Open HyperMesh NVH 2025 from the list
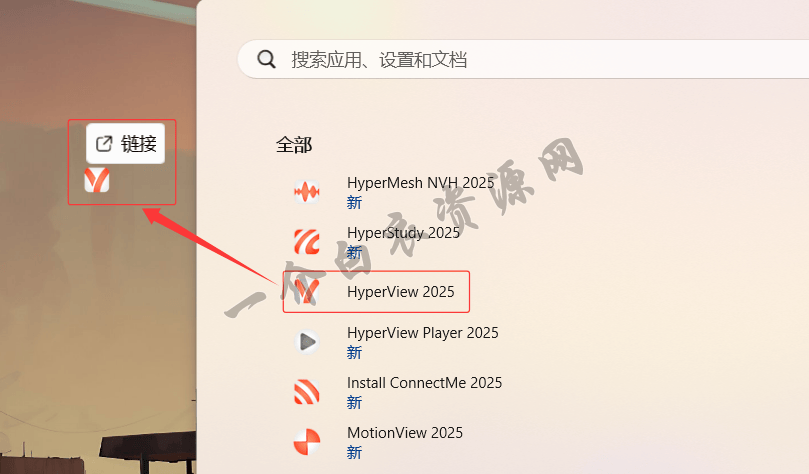809x474 pixels. pyautogui.click(x=420, y=183)
